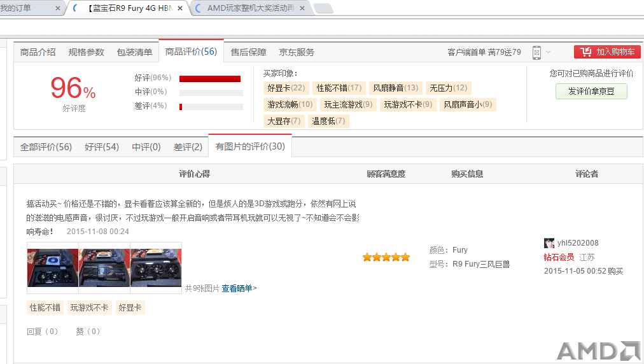This screenshot has width=644, height=364.
Task: Show 全部评价(56) reviews
Action: pyautogui.click(x=46, y=146)
